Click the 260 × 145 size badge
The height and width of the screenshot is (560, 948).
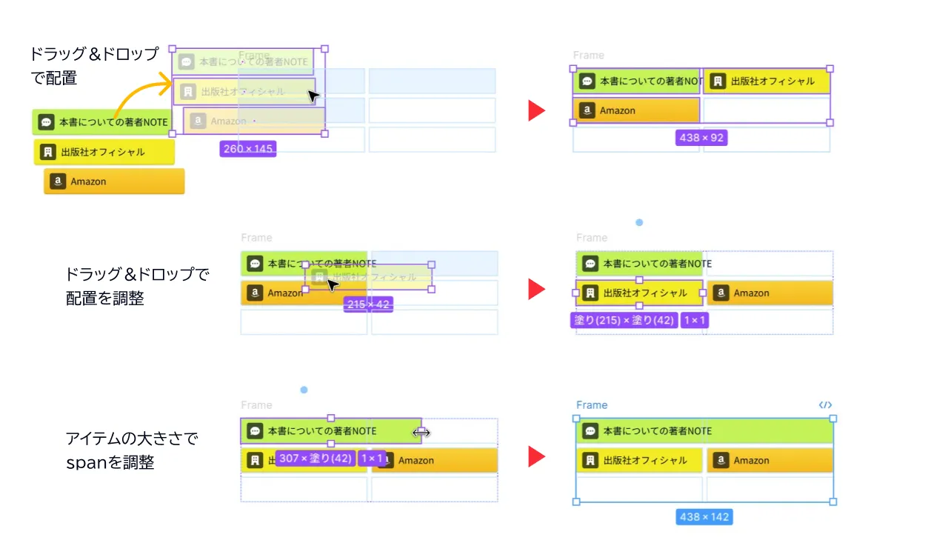tap(248, 149)
